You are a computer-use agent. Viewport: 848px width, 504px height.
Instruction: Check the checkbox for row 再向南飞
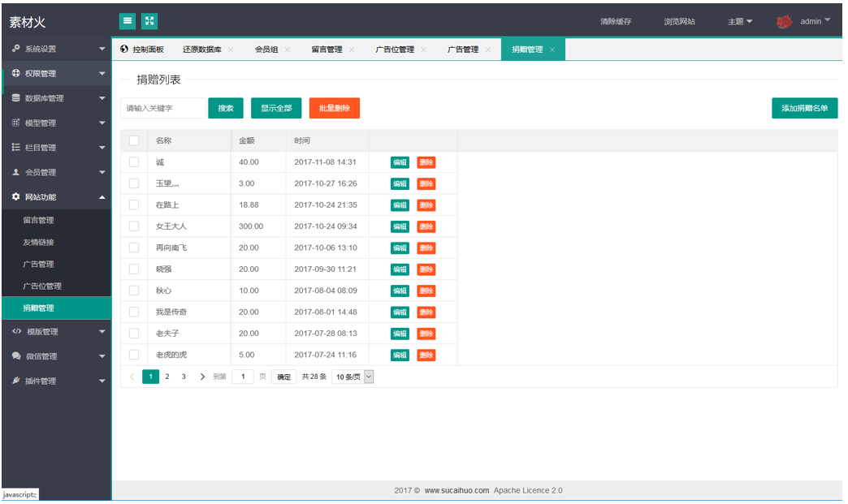tap(134, 248)
